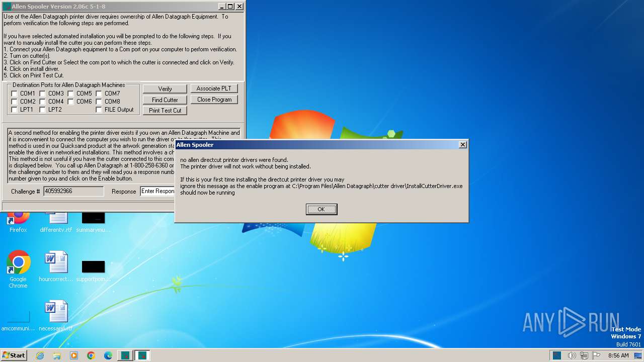Screen dimensions: 644x362
Task: Select the differentv.rtf desktop file
Action: (56, 221)
